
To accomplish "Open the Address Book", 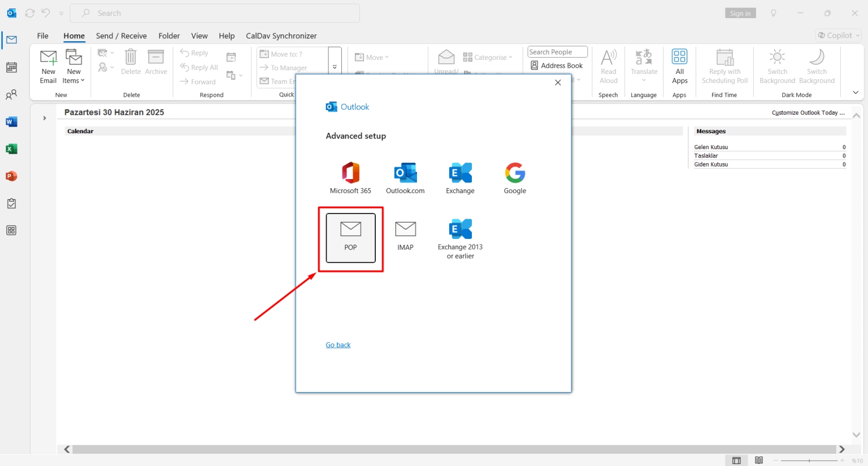I will [557, 65].
